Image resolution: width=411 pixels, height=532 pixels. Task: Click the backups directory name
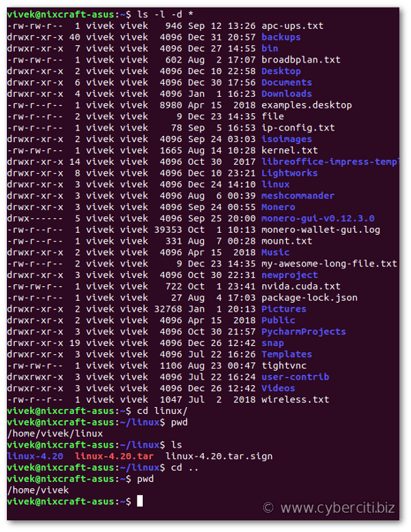(281, 37)
